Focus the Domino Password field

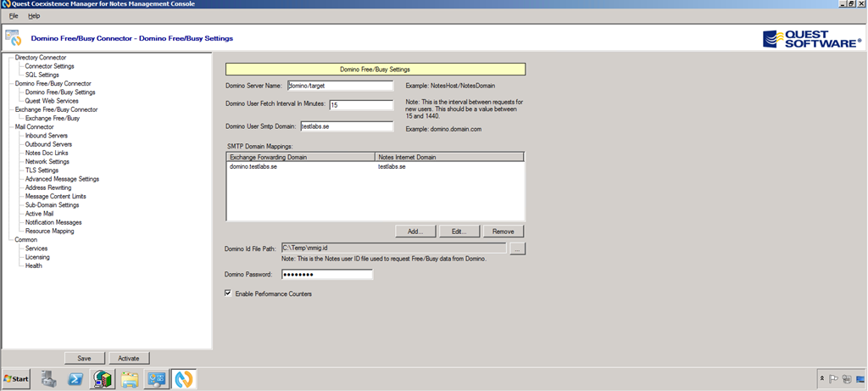coord(326,274)
